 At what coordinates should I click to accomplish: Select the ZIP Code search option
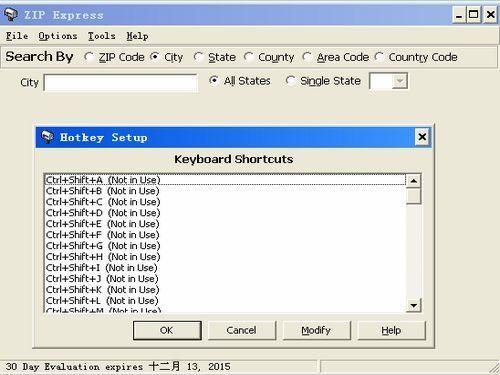[x=89, y=57]
